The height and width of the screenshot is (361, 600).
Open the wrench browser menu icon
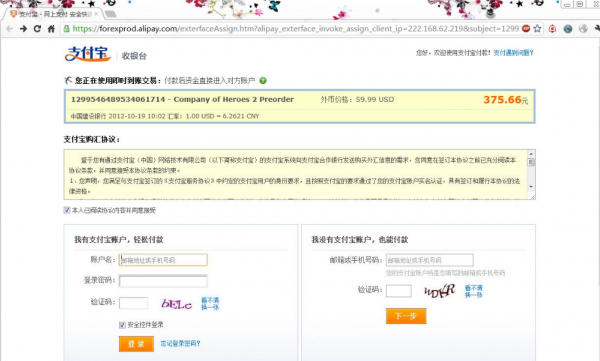point(597,29)
